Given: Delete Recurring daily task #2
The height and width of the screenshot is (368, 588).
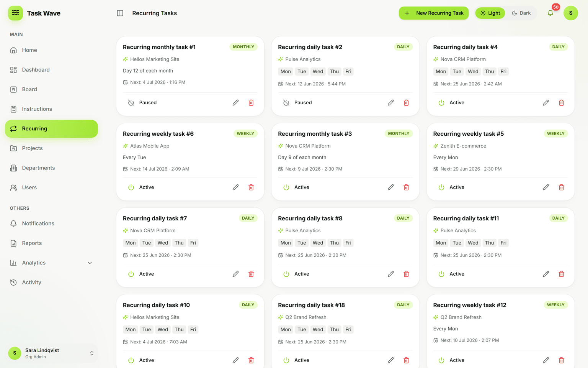Looking at the screenshot, I should (x=406, y=102).
